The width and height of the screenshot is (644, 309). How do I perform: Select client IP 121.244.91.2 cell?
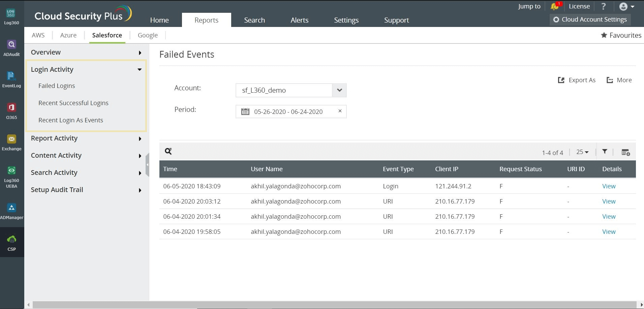coord(453,186)
